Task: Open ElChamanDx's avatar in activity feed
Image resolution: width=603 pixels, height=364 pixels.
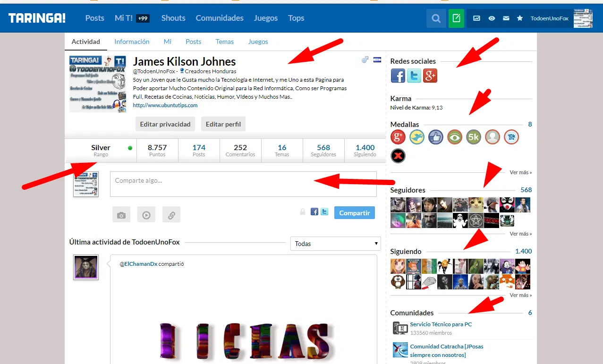Action: pos(86,267)
